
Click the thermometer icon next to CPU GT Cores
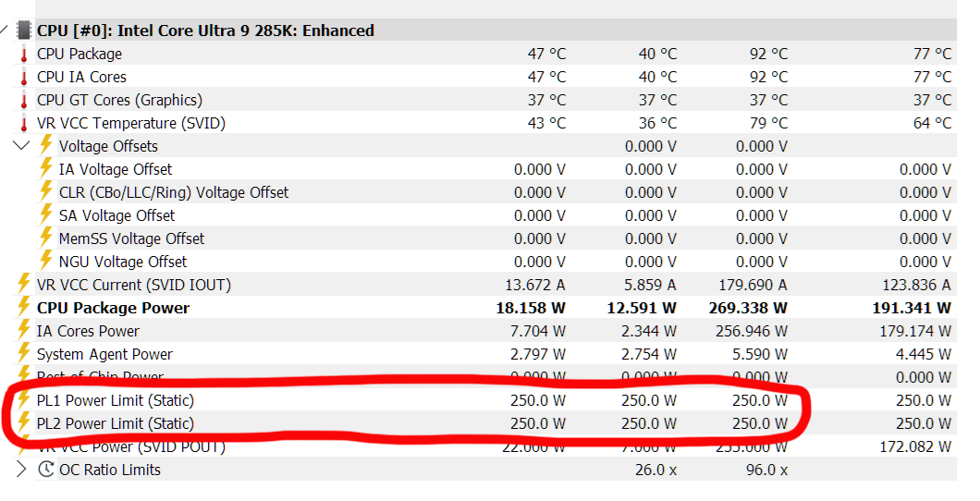tap(24, 101)
